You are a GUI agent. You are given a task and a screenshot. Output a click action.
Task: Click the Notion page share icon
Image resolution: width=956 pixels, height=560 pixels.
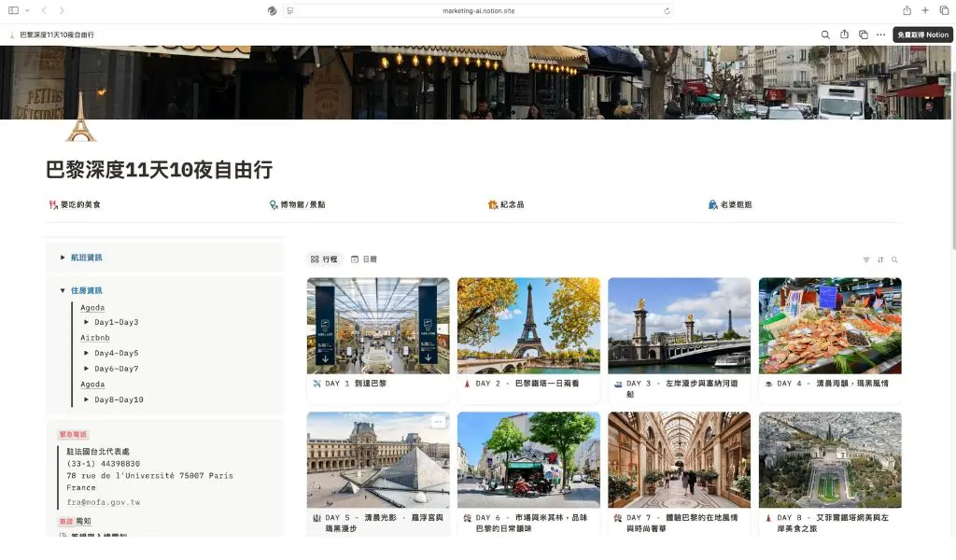point(844,35)
